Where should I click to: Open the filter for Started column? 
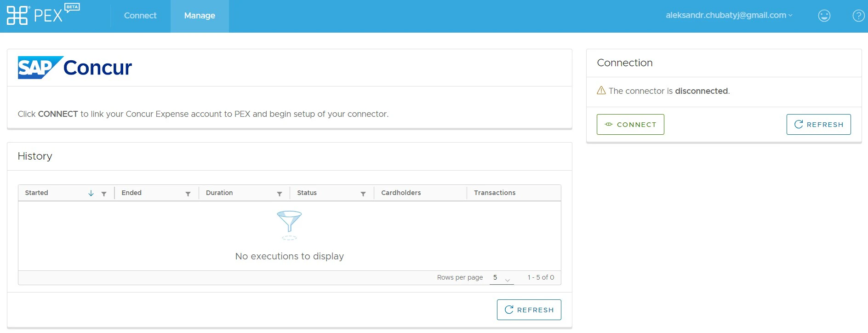pyautogui.click(x=104, y=194)
